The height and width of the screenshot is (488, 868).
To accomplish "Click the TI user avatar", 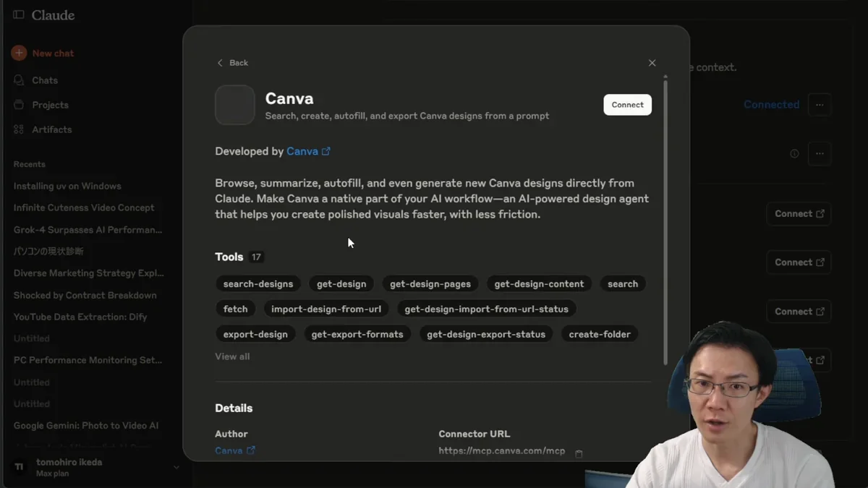I will coord(20,467).
